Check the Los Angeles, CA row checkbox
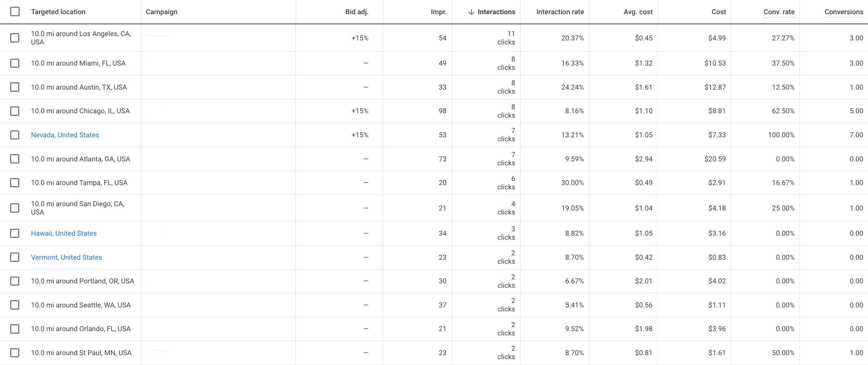 [15, 38]
